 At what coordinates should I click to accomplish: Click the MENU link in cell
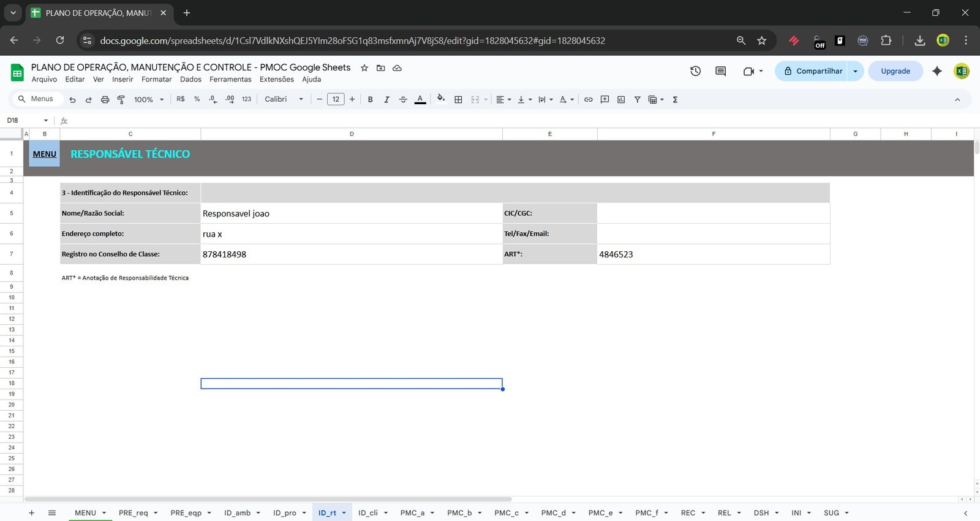click(45, 154)
